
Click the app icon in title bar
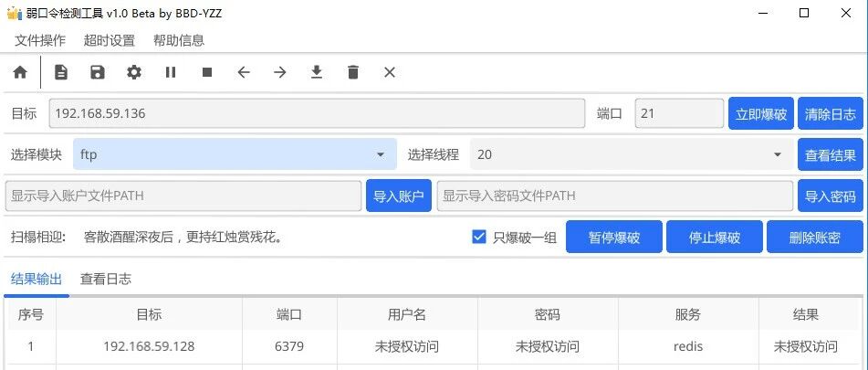pos(14,14)
